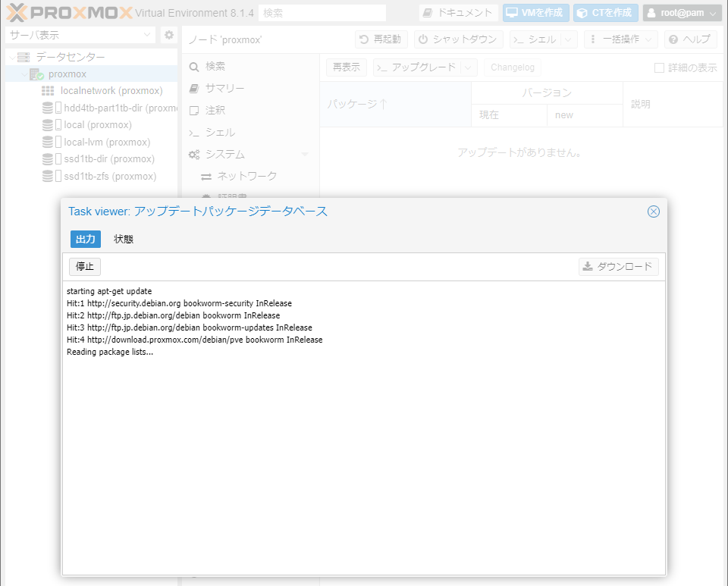Click the magnifier icon in the node menu
The image size is (728, 586).
tap(194, 67)
